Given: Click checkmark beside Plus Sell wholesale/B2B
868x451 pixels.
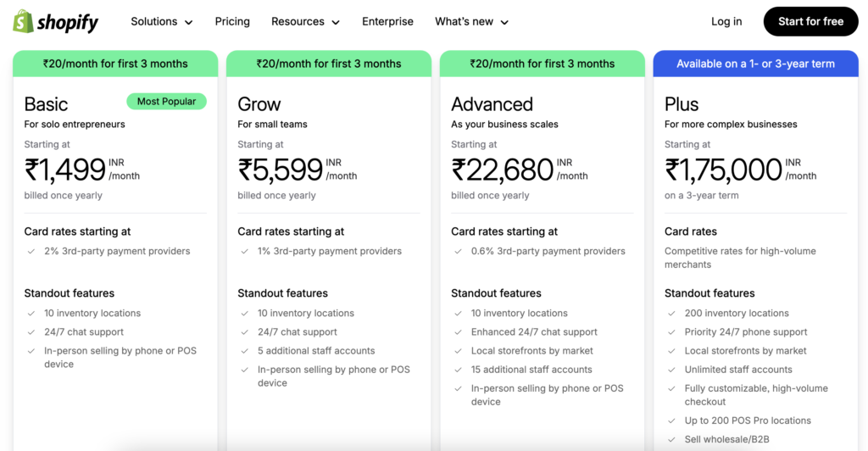Looking at the screenshot, I should [672, 439].
